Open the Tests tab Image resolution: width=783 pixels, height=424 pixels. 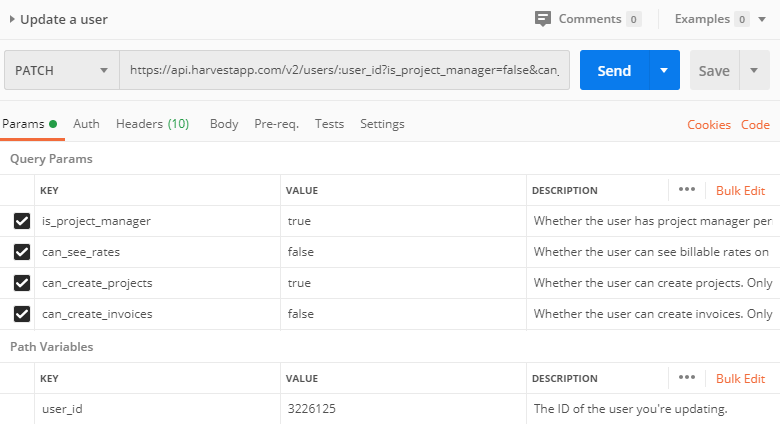(329, 124)
